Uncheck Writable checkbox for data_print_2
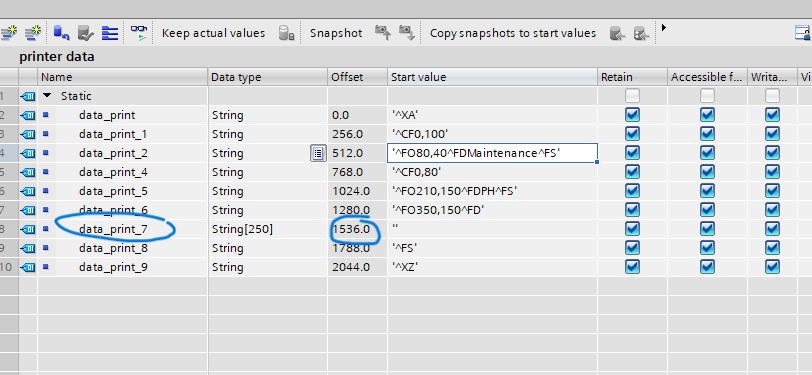The width and height of the screenshot is (812, 375). (x=772, y=153)
